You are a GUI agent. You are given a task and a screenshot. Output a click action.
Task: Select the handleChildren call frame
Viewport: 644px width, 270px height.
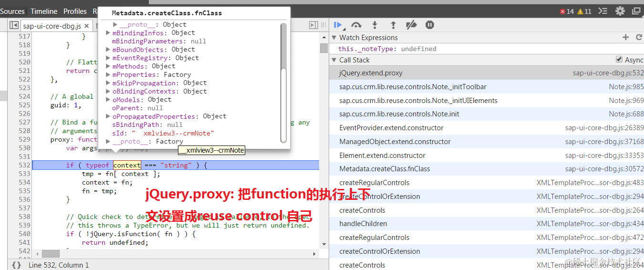pyautogui.click(x=487, y=224)
